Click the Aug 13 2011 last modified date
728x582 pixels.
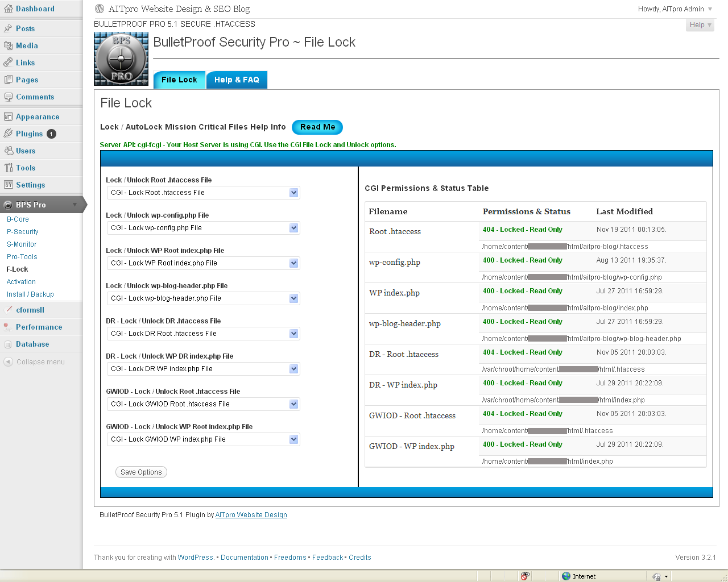[x=631, y=260]
